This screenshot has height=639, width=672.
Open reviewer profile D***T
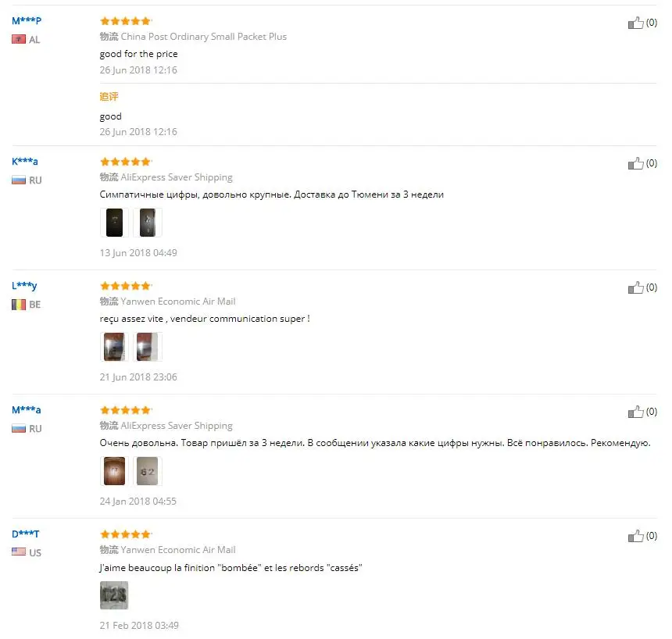click(25, 534)
